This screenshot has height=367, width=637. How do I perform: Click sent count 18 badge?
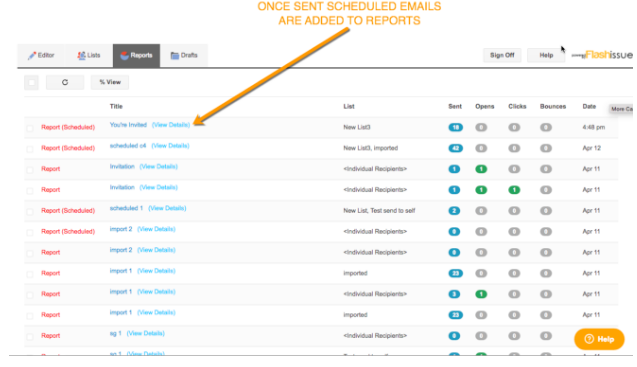point(455,127)
